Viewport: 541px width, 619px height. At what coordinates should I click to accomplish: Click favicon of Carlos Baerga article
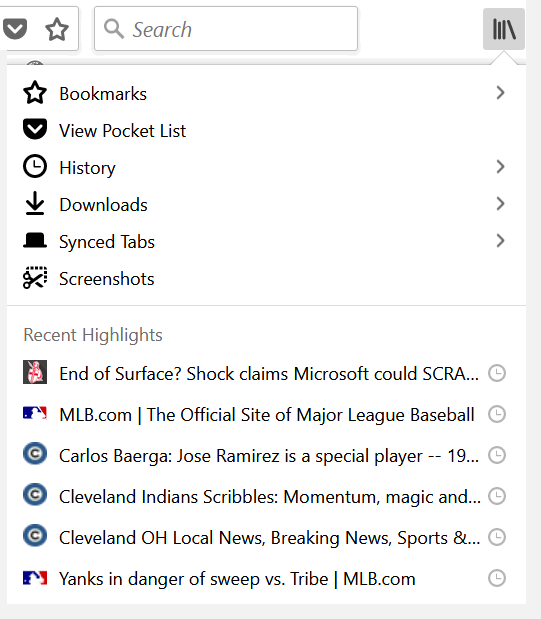coord(35,454)
